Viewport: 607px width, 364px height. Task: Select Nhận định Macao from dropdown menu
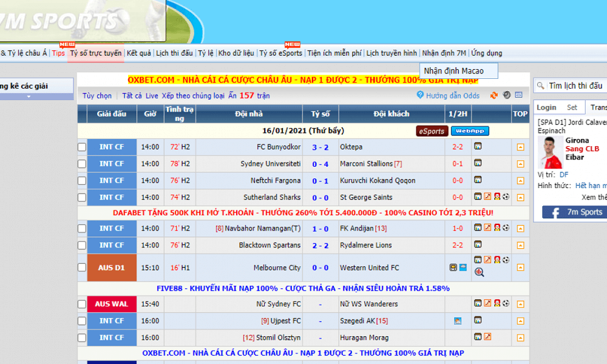point(459,71)
